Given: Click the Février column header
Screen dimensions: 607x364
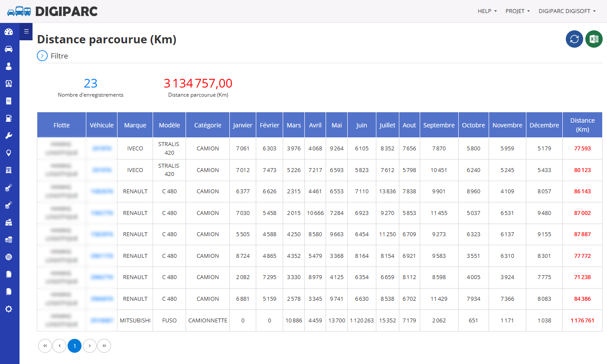Looking at the screenshot, I should pyautogui.click(x=270, y=125).
